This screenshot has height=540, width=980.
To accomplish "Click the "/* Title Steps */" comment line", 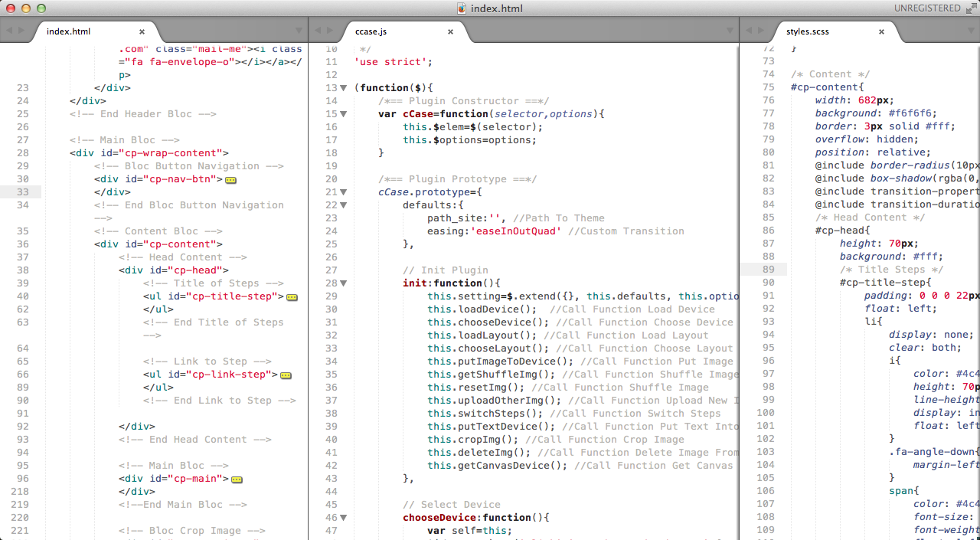I will [x=891, y=270].
